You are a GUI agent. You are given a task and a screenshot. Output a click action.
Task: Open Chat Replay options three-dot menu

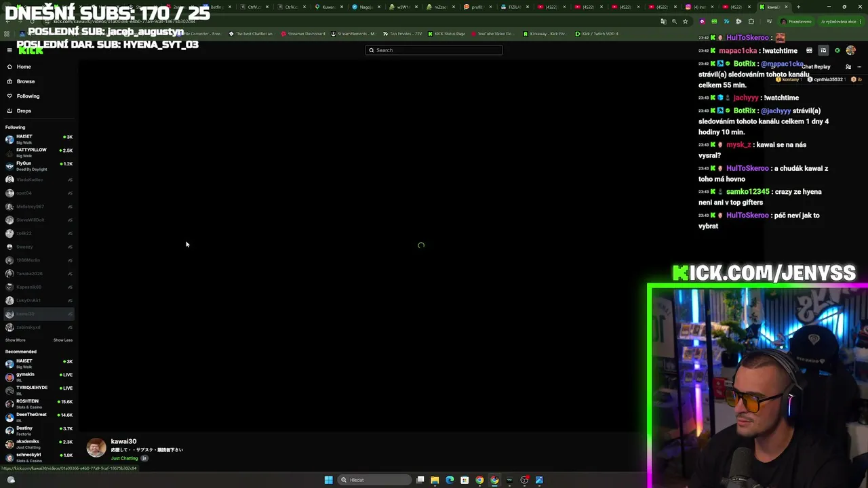(859, 67)
